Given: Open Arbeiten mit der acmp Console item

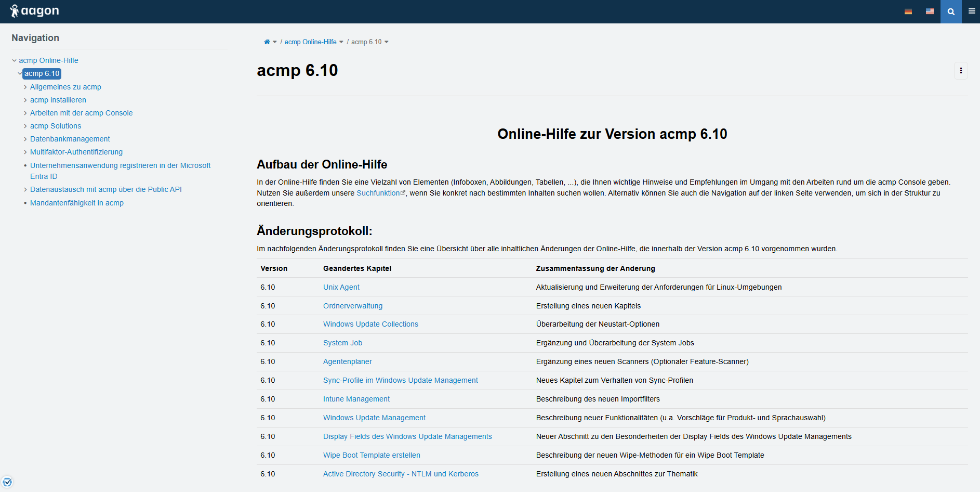Looking at the screenshot, I should [82, 113].
